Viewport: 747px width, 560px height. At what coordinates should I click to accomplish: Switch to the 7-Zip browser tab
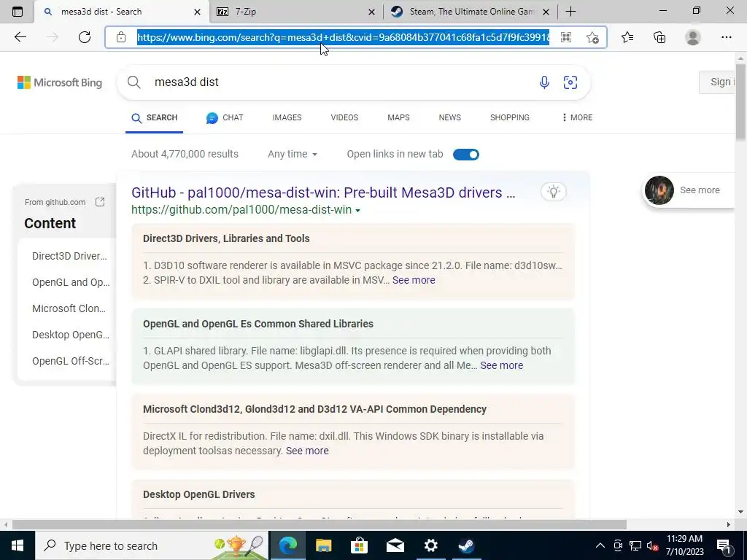click(x=295, y=12)
